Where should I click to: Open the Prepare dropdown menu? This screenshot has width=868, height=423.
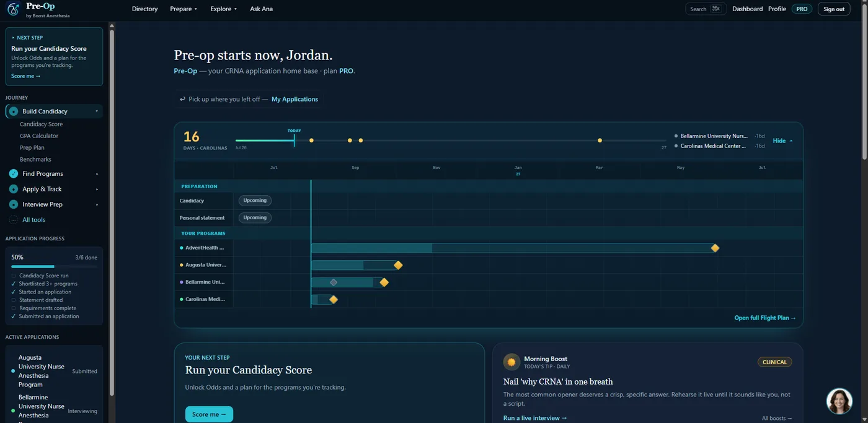pyautogui.click(x=184, y=9)
